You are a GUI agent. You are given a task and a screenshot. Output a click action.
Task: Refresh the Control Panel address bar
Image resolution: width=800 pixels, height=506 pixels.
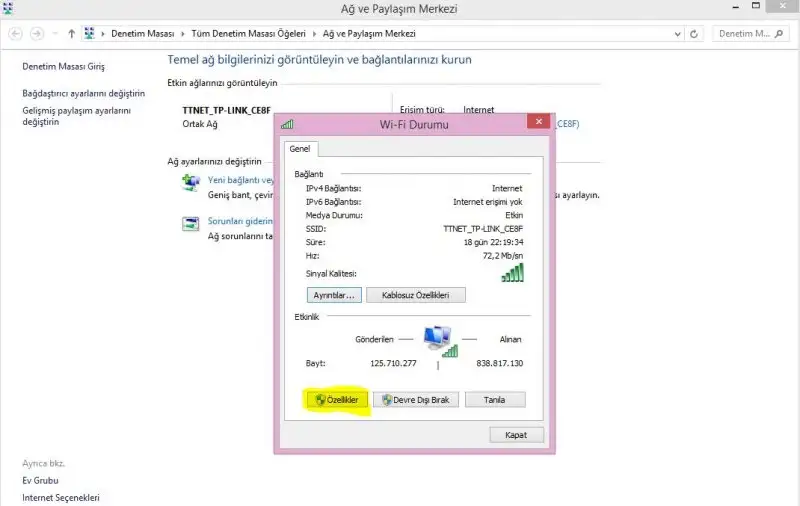coord(695,33)
